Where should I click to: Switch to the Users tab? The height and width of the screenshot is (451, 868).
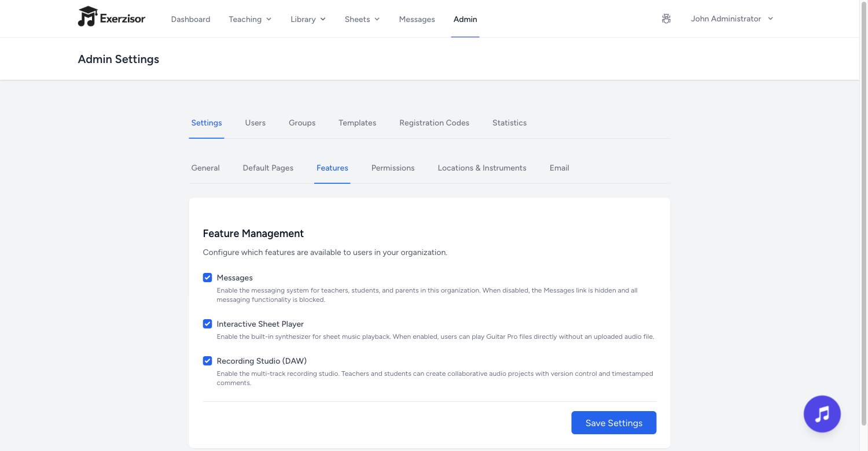[x=255, y=123]
